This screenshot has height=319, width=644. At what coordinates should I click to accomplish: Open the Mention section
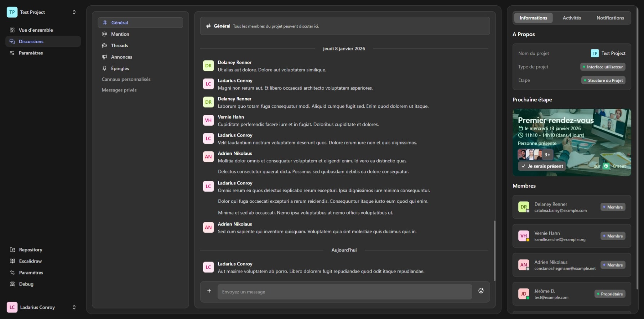[120, 34]
